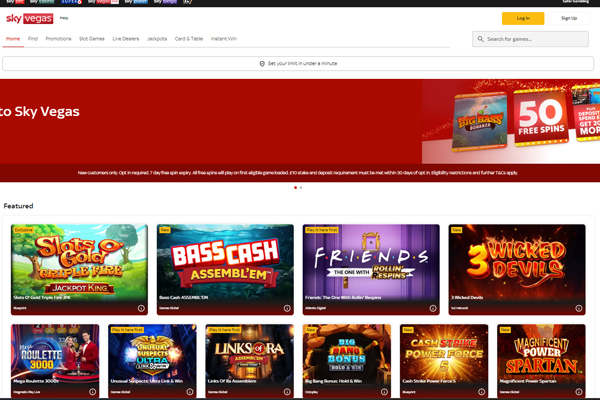Viewport: 600px width, 400px height.
Task: Open the Instant Win tab
Action: (x=224, y=39)
